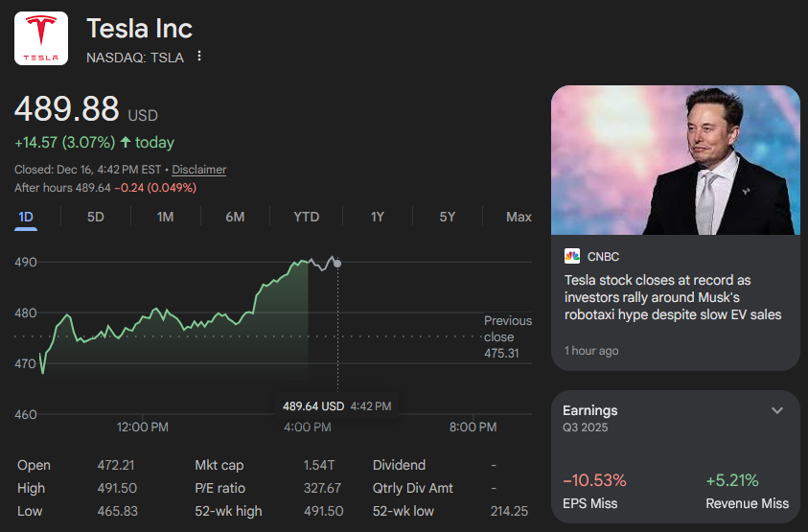Click the green up arrow beside today

(125, 143)
